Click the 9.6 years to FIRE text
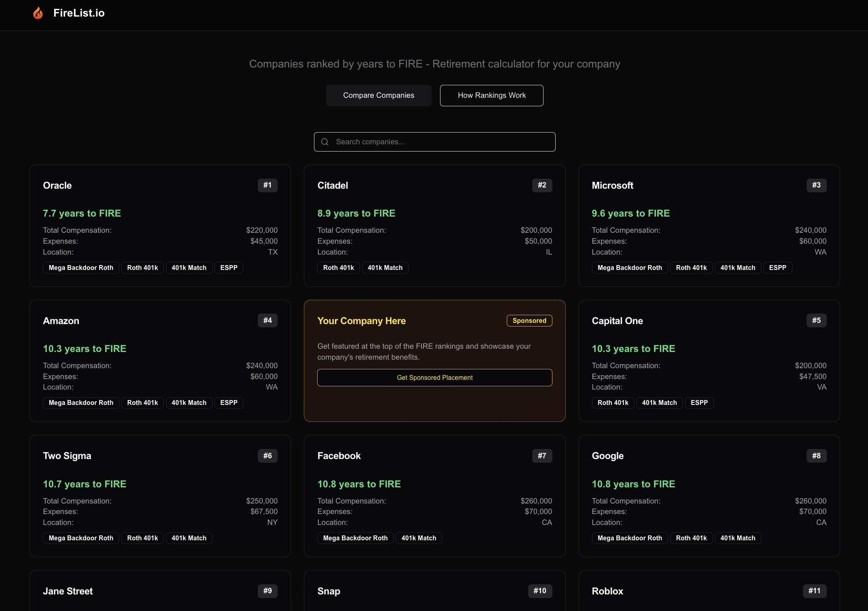Screen dimensions: 868x611 click(x=631, y=213)
